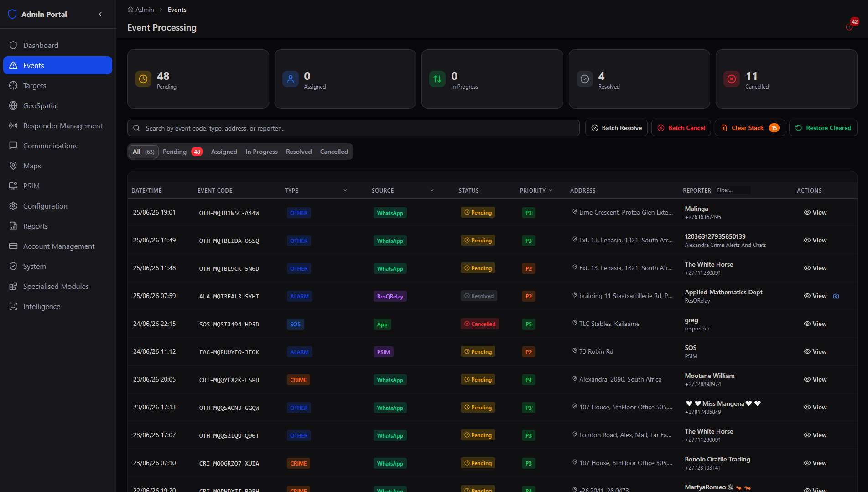The image size is (868, 492).
Task: Click the Resolved checkmark icon card
Action: tap(585, 79)
